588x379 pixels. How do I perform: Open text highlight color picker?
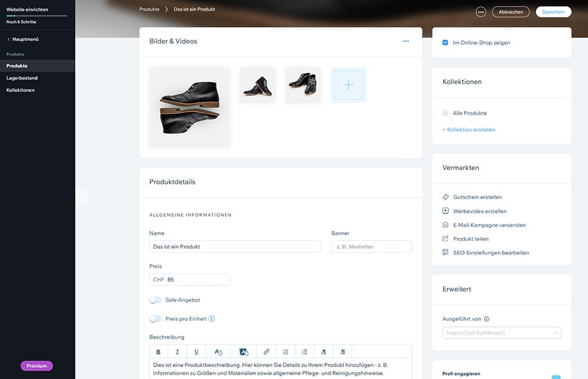[x=244, y=352]
